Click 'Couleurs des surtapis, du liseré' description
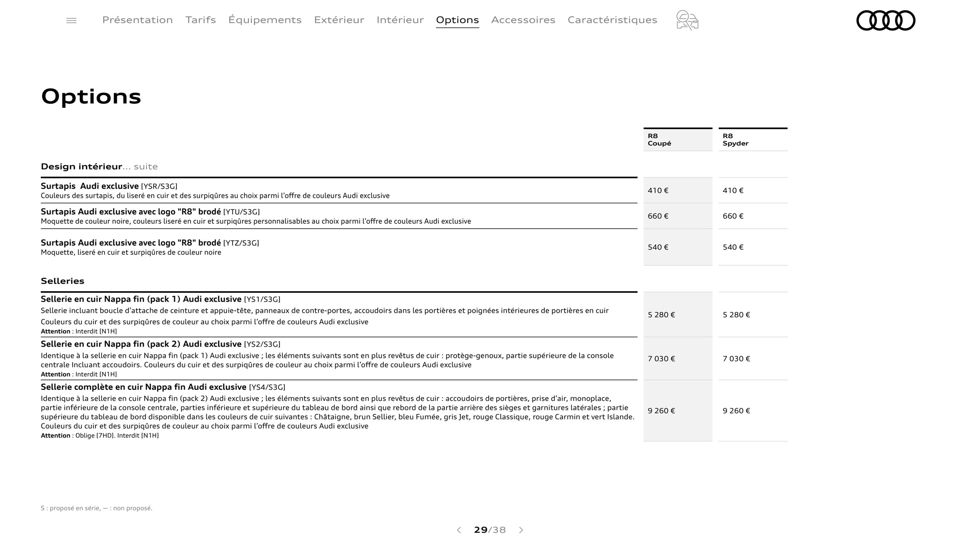980x551 pixels. point(215,196)
